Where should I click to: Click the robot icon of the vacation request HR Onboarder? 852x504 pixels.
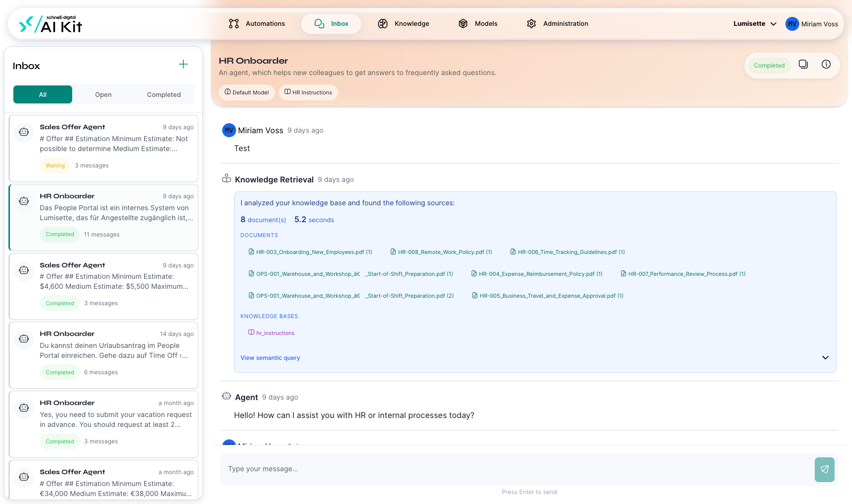(24, 408)
